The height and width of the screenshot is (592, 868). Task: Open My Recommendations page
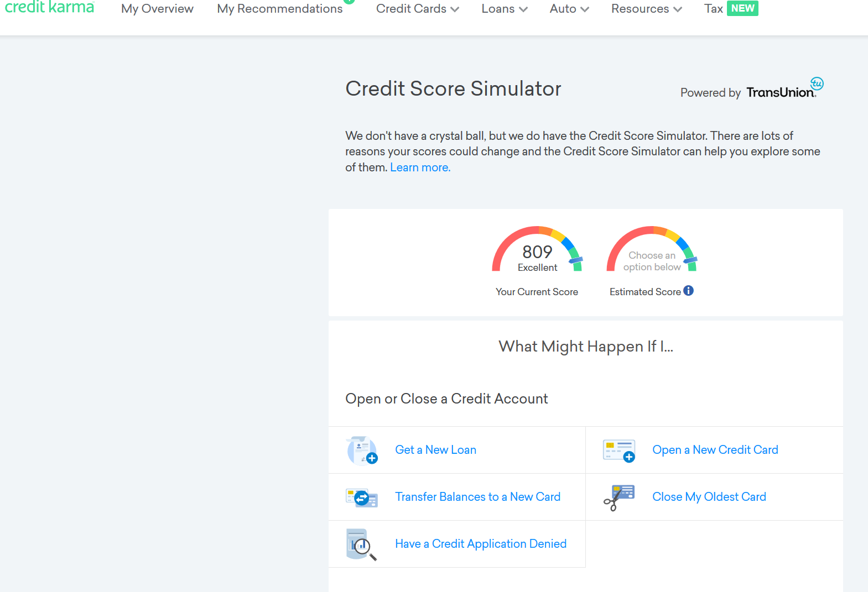point(280,9)
